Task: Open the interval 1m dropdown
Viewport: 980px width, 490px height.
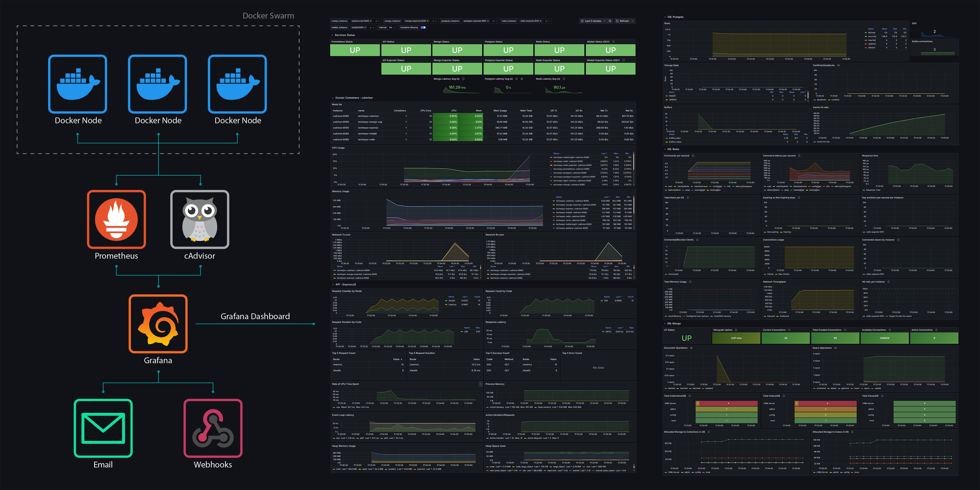Action: pyautogui.click(x=392, y=27)
